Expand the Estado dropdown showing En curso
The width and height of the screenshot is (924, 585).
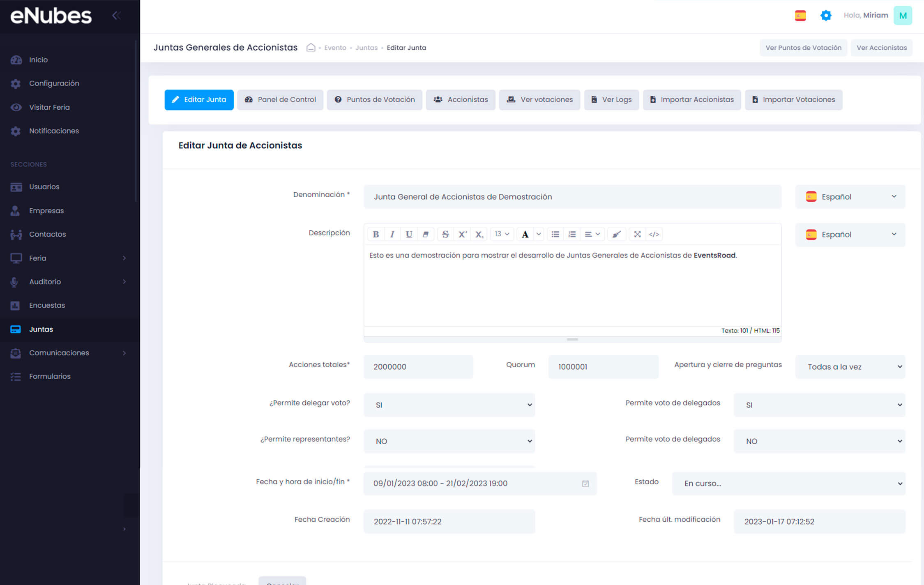tap(788, 484)
